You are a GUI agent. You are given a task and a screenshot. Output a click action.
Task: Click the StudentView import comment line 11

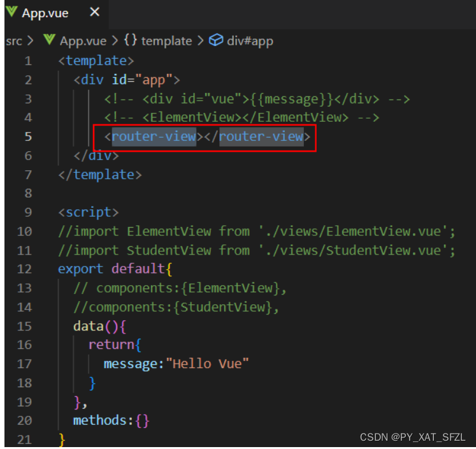click(x=257, y=251)
